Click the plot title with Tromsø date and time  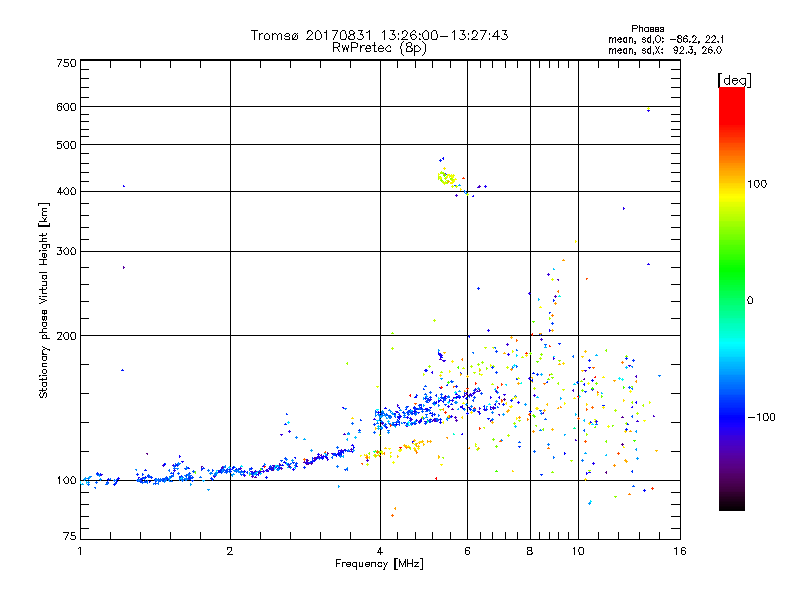(x=379, y=35)
